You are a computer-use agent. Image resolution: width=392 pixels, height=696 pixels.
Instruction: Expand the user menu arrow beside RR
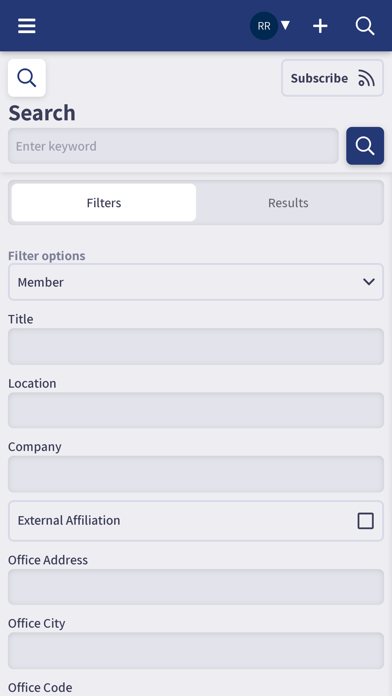click(x=285, y=25)
